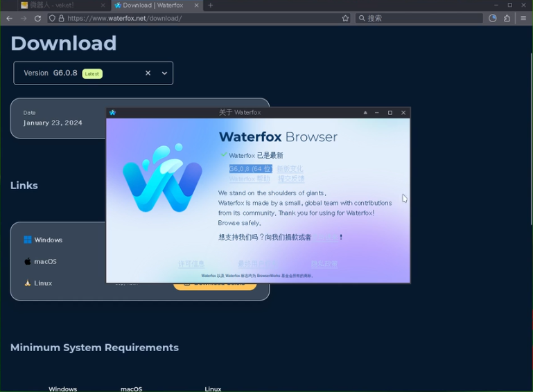The height and width of the screenshot is (392, 533).
Task: Click the Waterfox icon in dialog title bar
Action: (112, 112)
